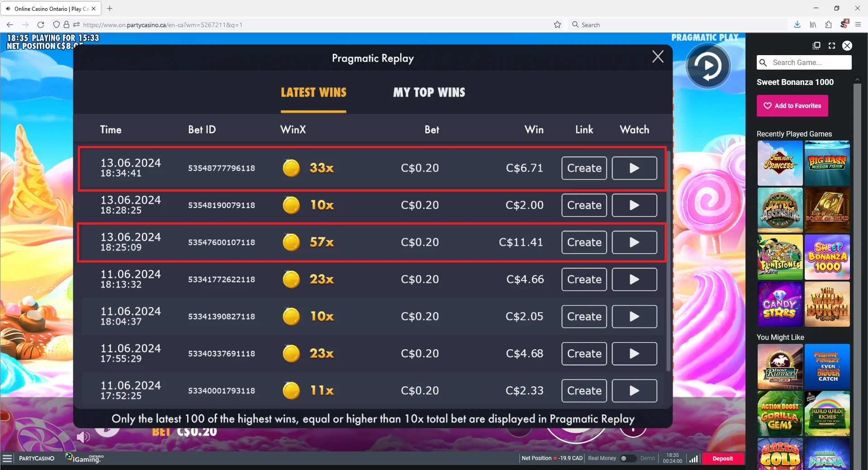Viewport: 868px width, 470px height.
Task: Launch The Flintstones game
Action: pos(780,257)
